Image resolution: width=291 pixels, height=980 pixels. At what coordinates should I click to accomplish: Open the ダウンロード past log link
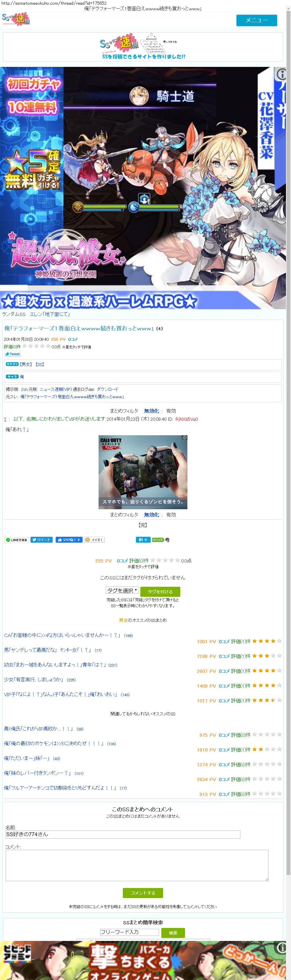(108, 389)
